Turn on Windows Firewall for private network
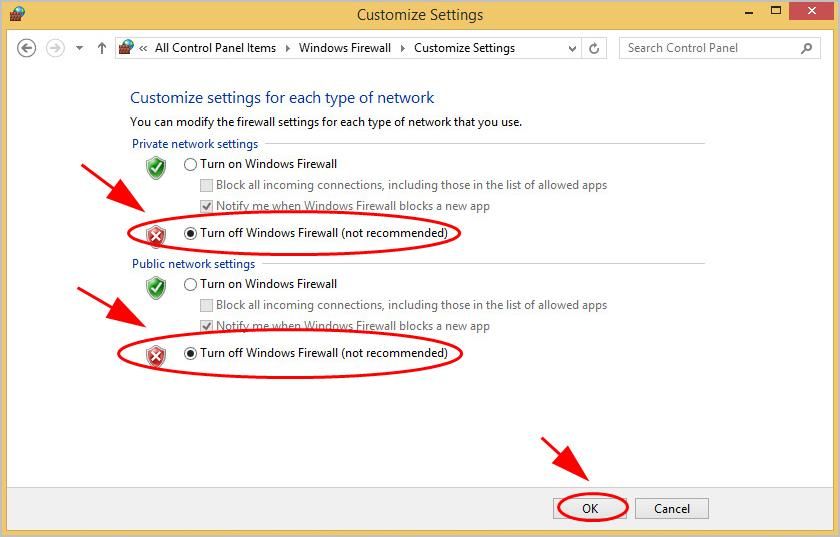This screenshot has width=840, height=537. coord(191,164)
